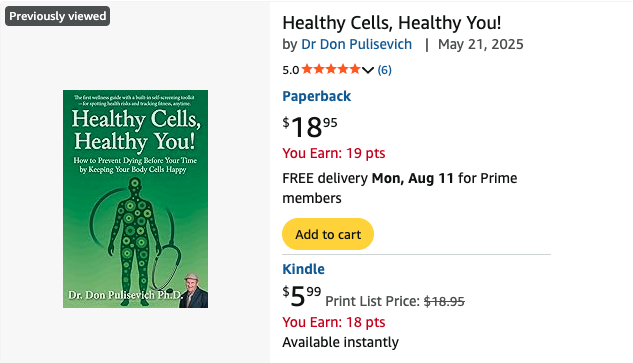Click the $18.95 paperback price

(x=310, y=126)
